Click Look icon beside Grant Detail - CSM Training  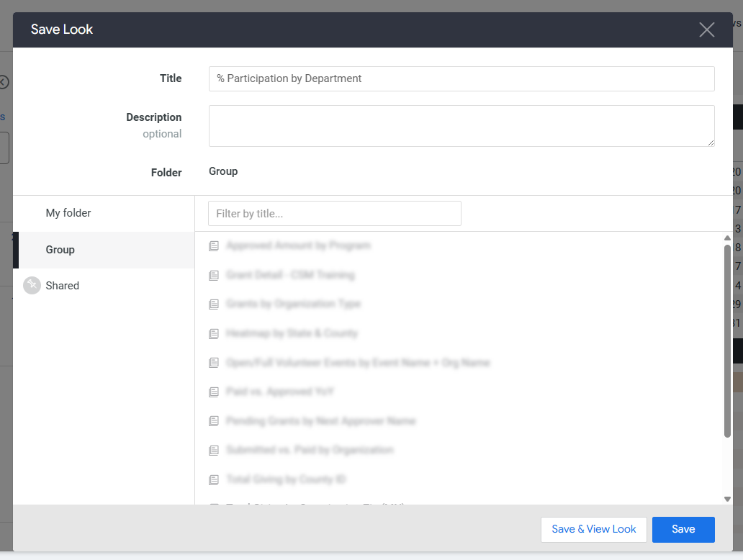(214, 275)
